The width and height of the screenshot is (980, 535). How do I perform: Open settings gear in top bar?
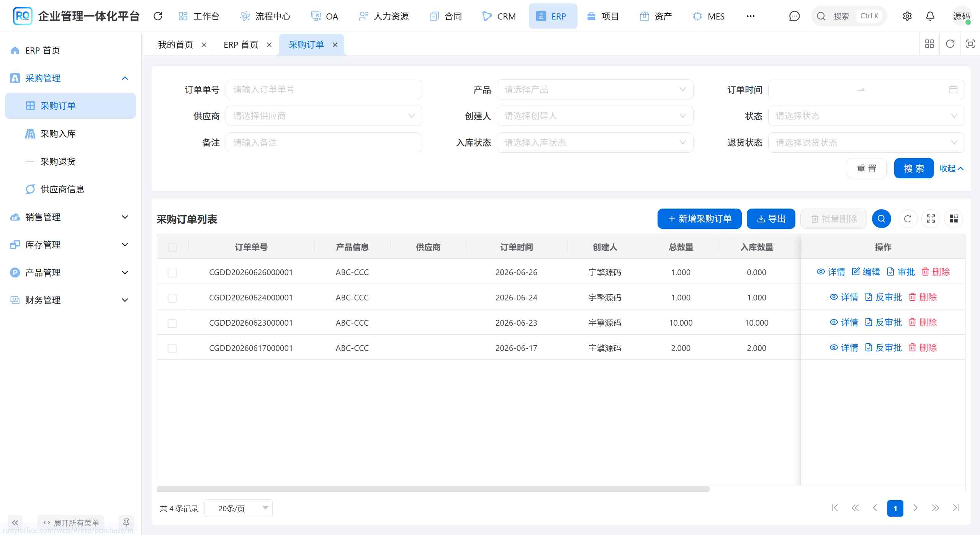coord(907,16)
